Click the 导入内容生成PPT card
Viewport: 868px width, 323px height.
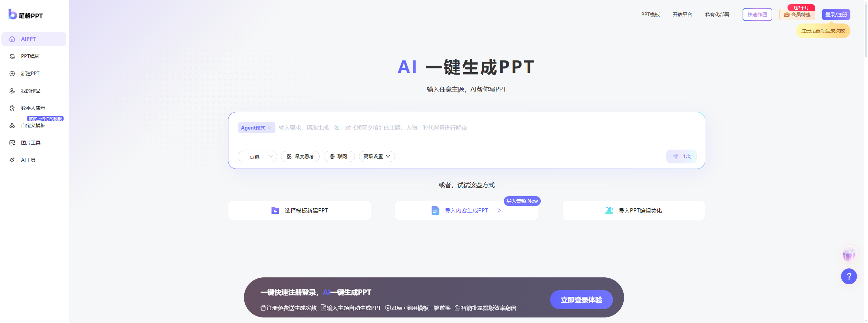[x=466, y=210]
